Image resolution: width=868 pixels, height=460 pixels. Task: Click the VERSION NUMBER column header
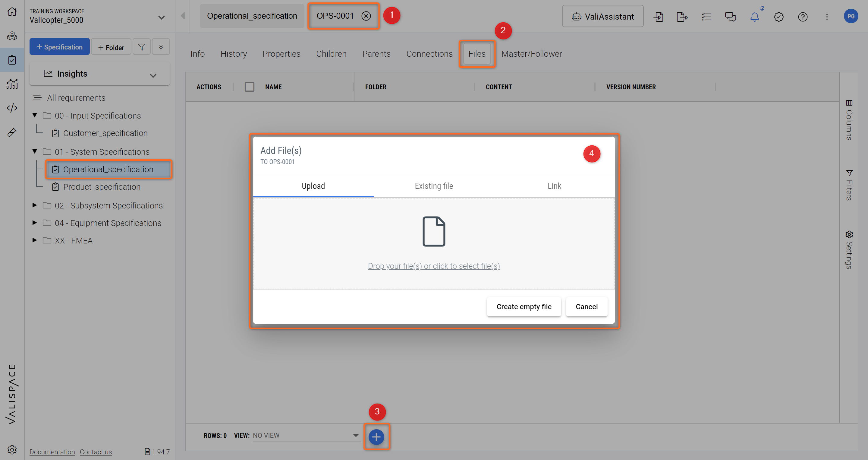(631, 87)
